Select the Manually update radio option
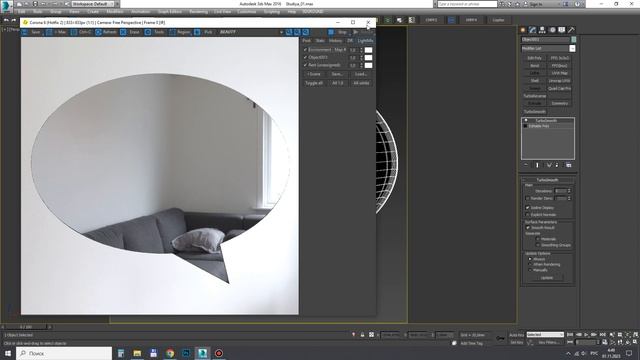640x360 pixels. 530,270
